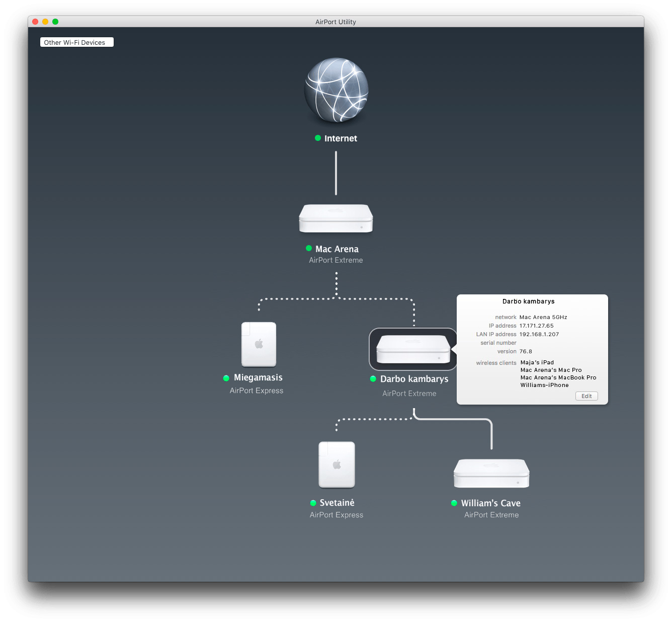Click the Darbo kambarys device name
This screenshot has height=622, width=672.
click(x=414, y=379)
